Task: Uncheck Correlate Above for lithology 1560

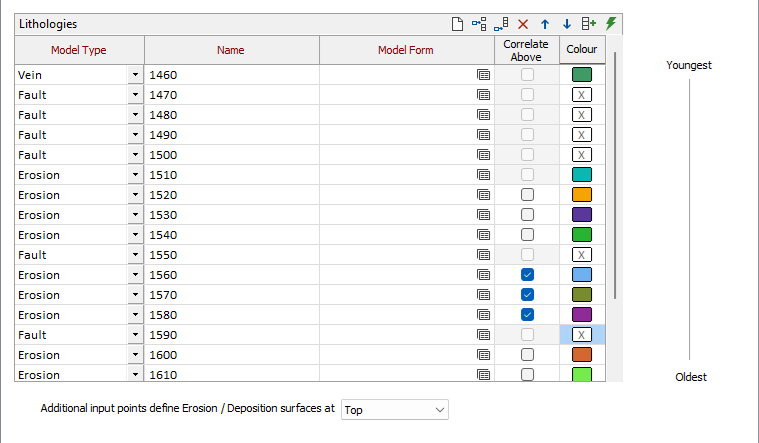Action: tap(527, 275)
